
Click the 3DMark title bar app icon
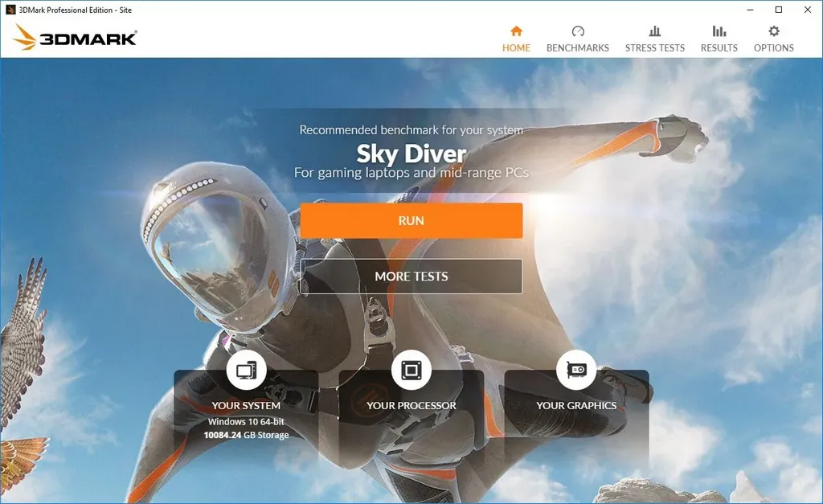point(10,10)
